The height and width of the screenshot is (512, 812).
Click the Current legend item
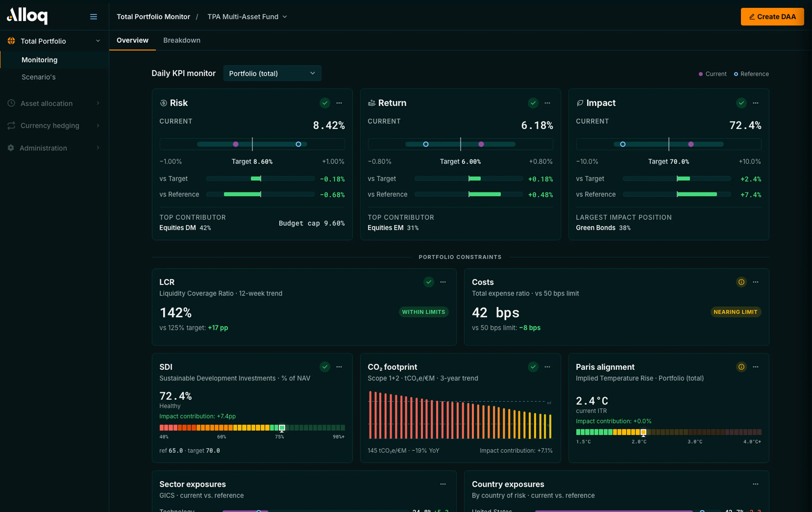coord(713,74)
